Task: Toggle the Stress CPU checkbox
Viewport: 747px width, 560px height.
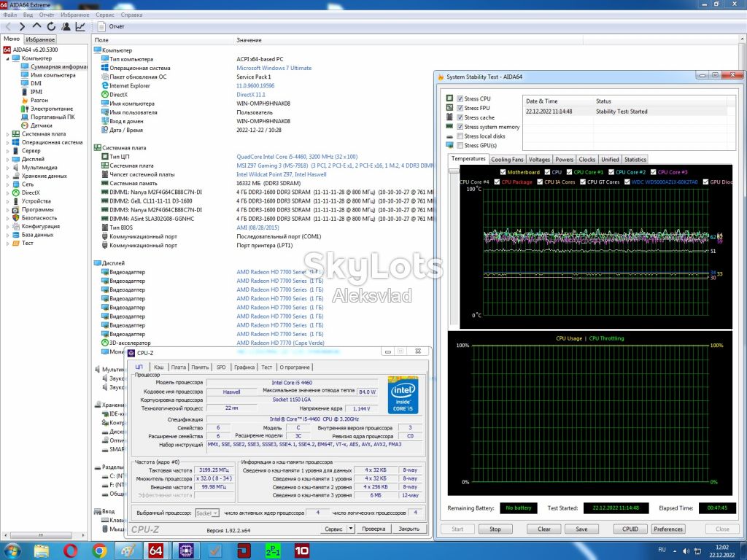Action: click(460, 98)
